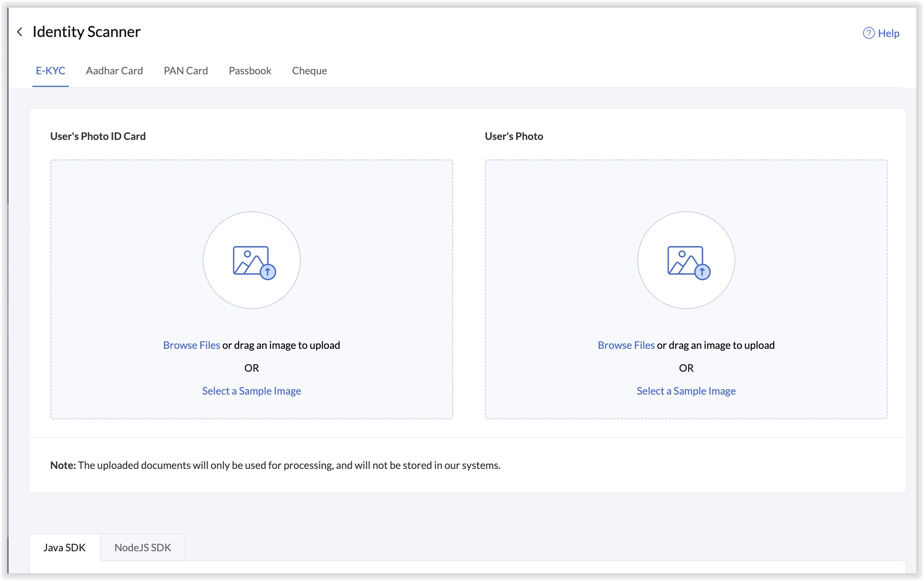Click the upload arrow badge on left image icon
The height and width of the screenshot is (581, 924).
[267, 272]
